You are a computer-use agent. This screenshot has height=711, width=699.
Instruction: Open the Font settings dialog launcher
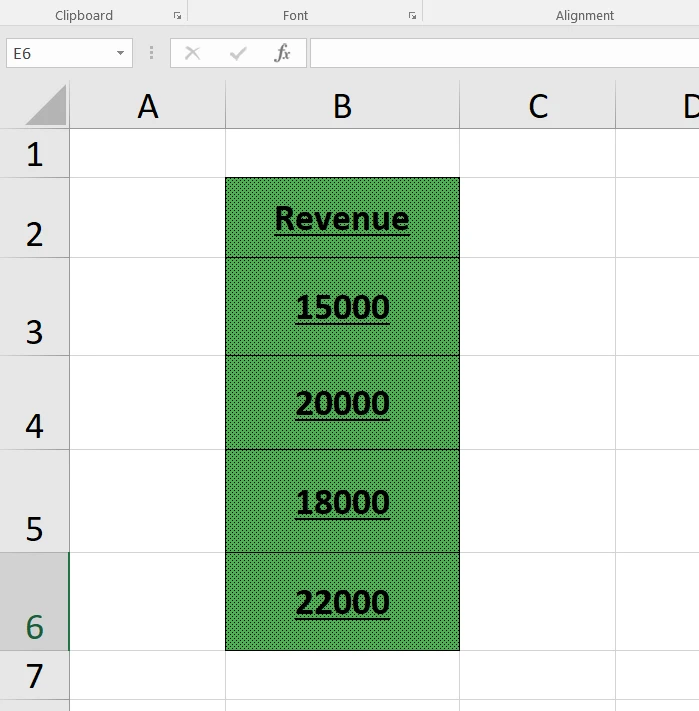point(412,16)
